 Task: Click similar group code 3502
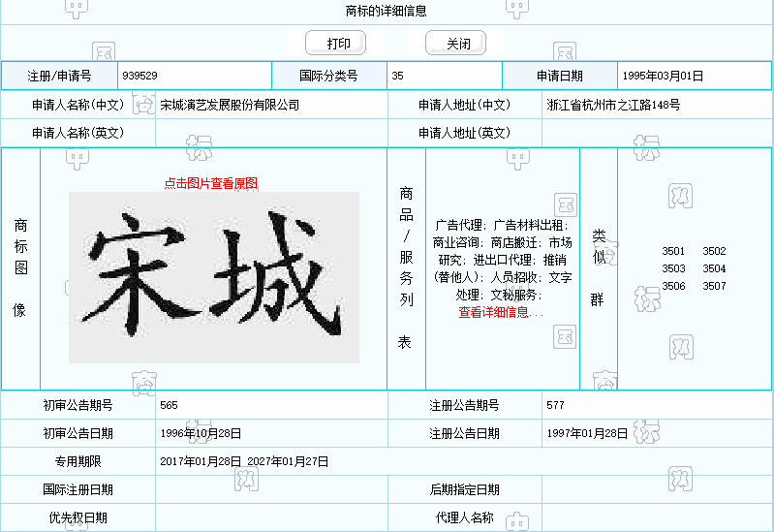[x=714, y=251]
